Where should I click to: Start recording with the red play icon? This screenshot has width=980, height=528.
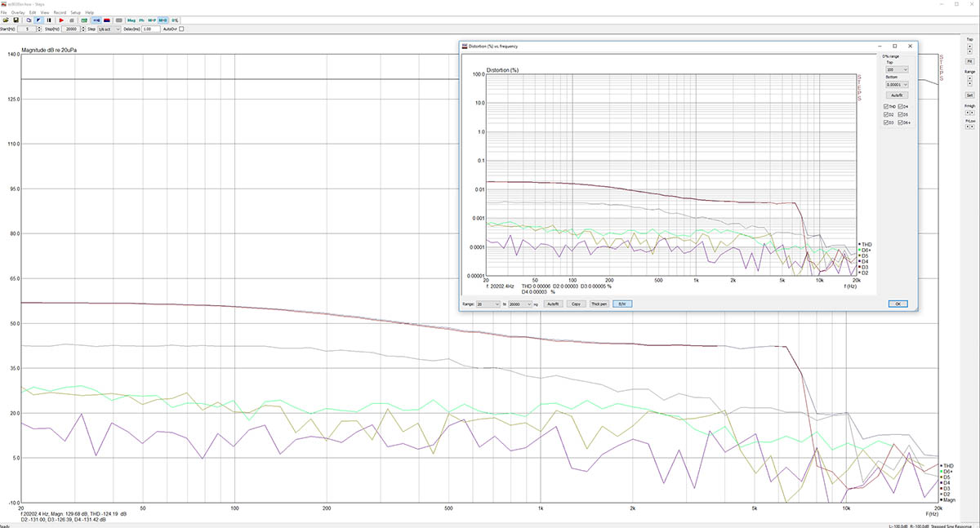61,20
